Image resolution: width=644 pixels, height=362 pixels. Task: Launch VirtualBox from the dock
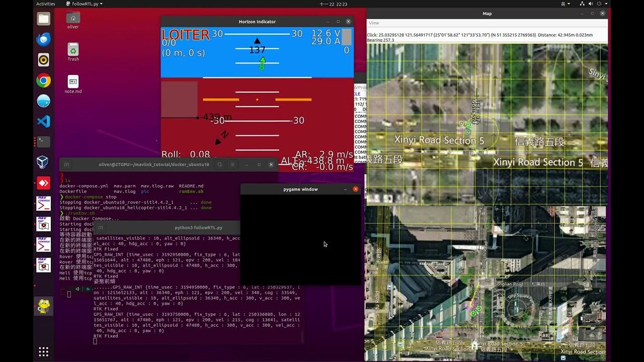[x=43, y=162]
